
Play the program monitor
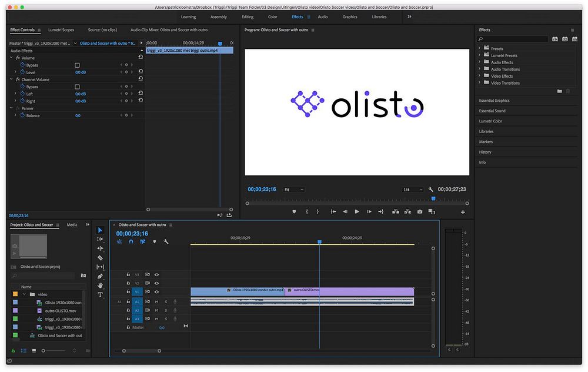click(x=357, y=212)
